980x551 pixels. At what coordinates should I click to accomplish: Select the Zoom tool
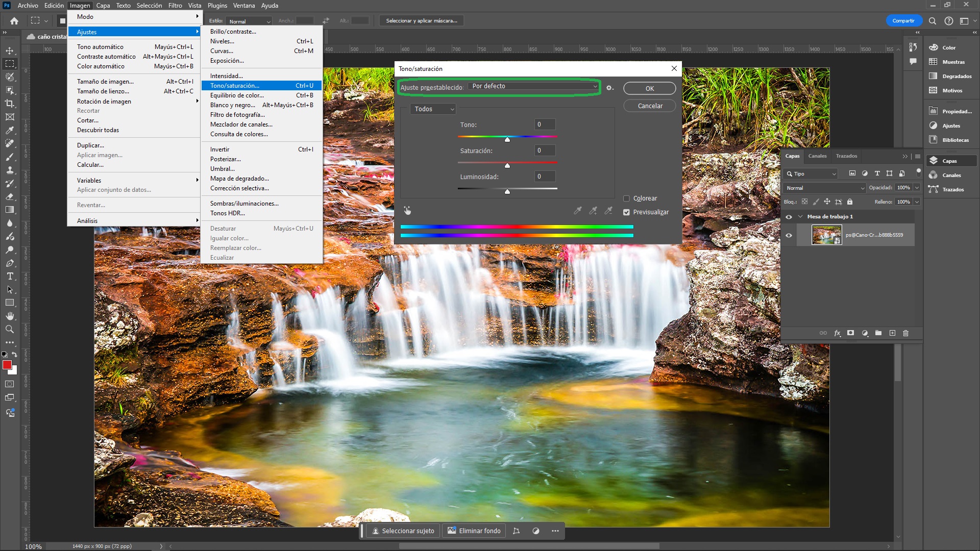(10, 329)
